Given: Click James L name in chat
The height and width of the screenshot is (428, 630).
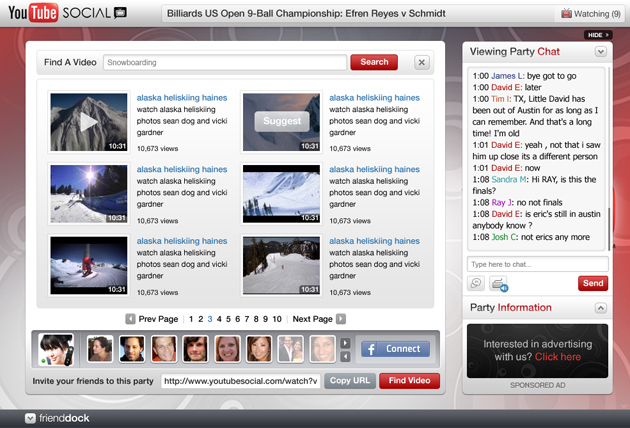Looking at the screenshot, I should coord(508,76).
